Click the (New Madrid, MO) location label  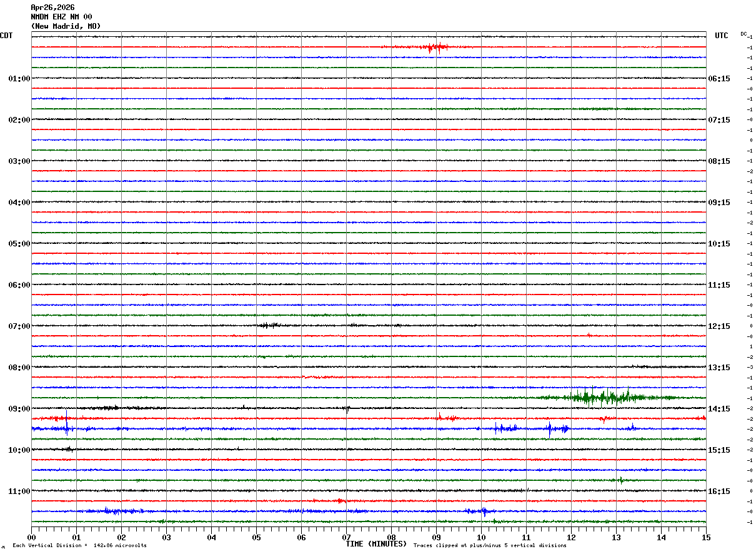pyautogui.click(x=66, y=26)
